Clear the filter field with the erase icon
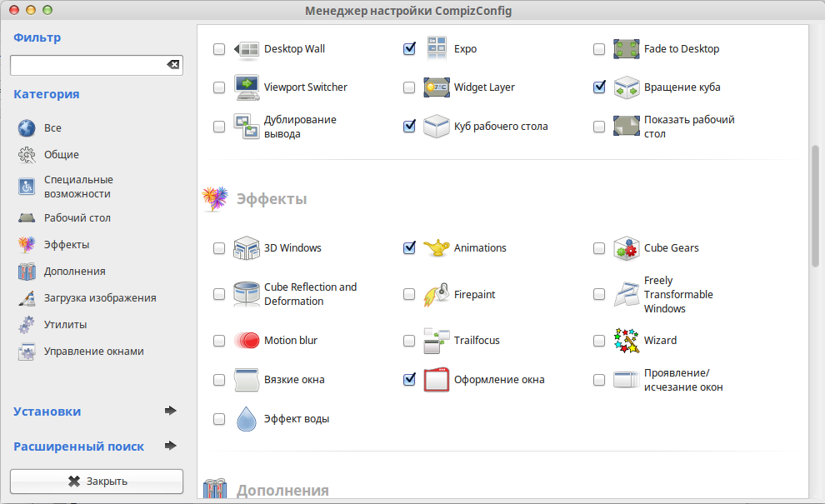 pos(173,65)
